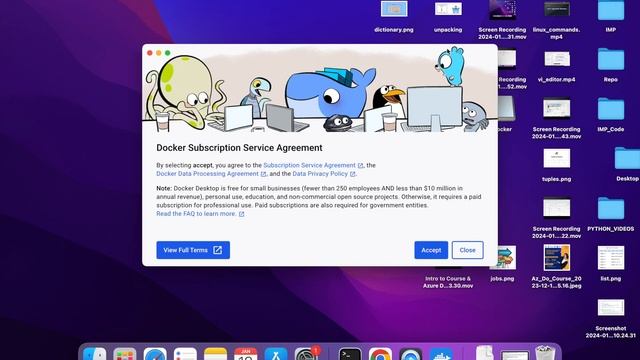Click the Note paragraph about Docker Desktop pricing

[x=319, y=197]
